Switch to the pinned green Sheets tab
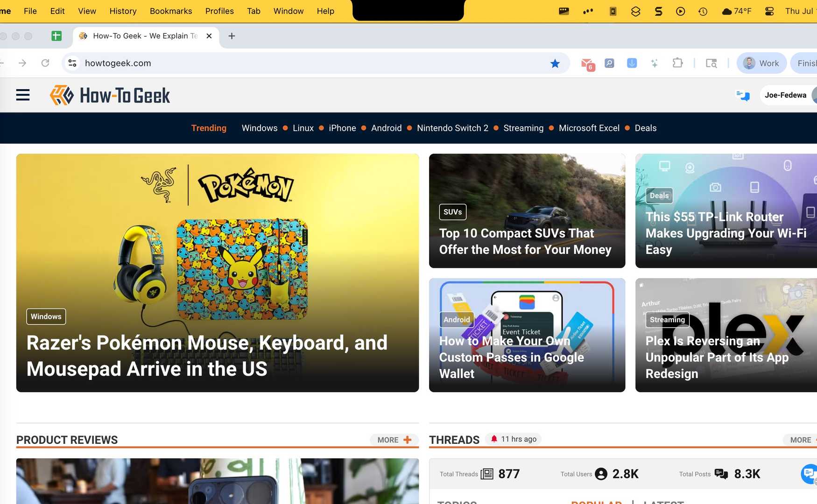Viewport: 817px width, 504px height. [x=56, y=36]
